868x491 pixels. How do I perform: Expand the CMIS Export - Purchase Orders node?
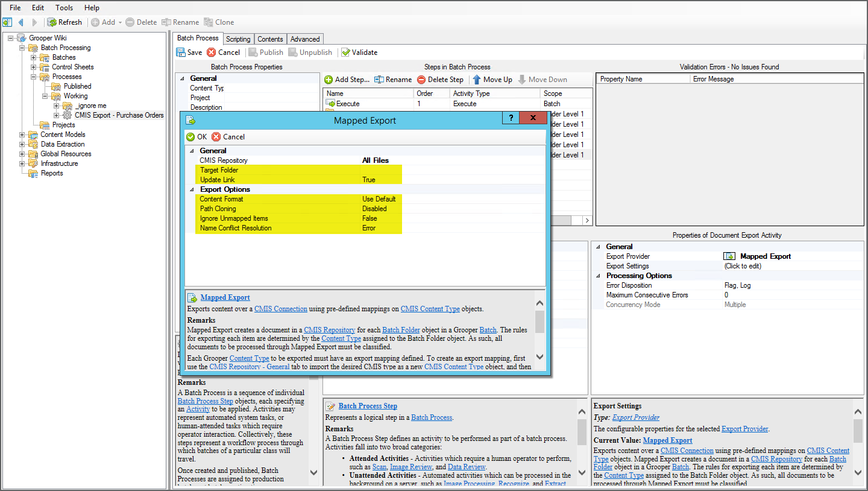tap(56, 115)
